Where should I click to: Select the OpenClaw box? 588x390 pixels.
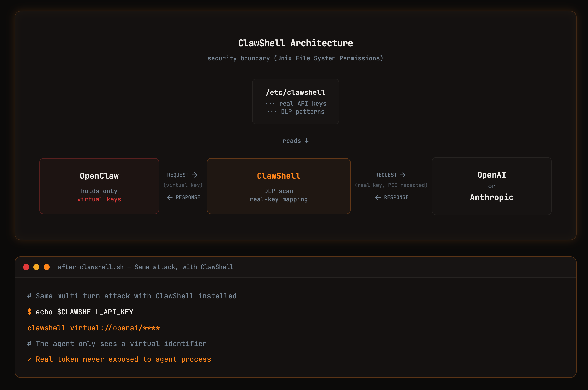99,186
